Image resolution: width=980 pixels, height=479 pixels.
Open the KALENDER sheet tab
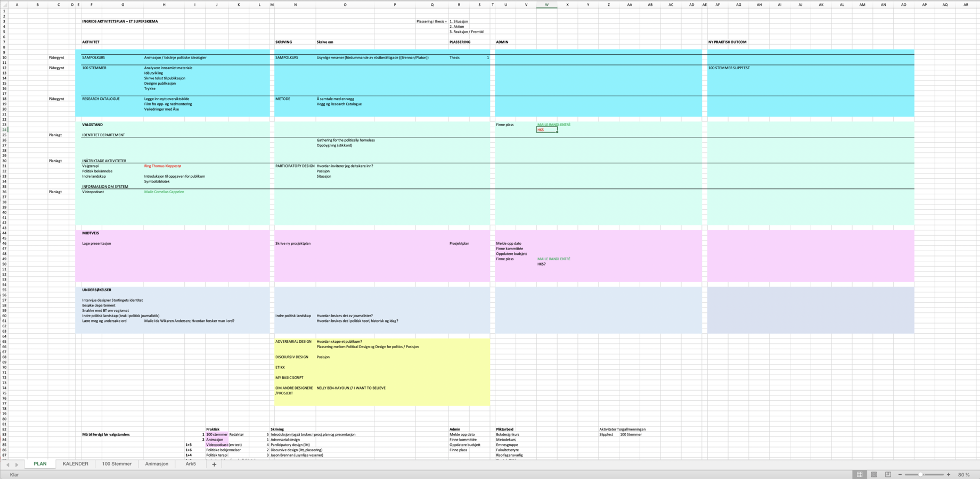pos(75,464)
